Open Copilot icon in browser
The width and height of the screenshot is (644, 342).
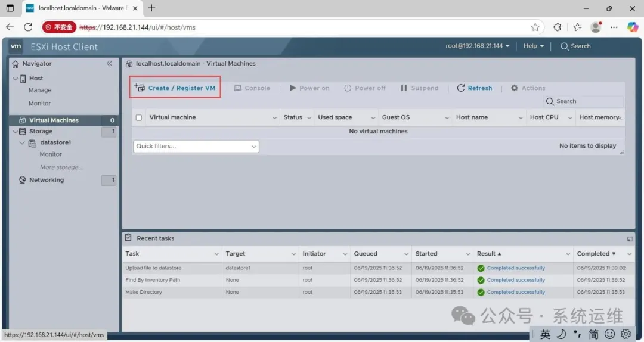633,27
